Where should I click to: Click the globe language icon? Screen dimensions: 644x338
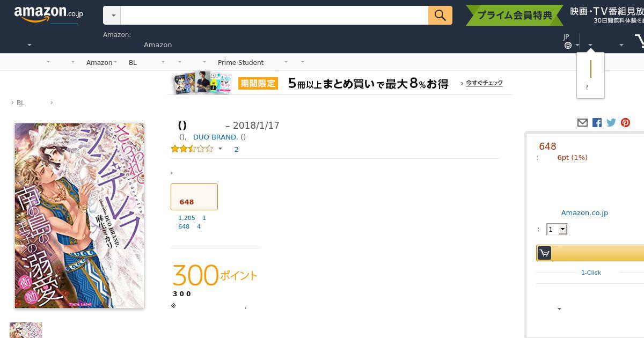(x=568, y=46)
